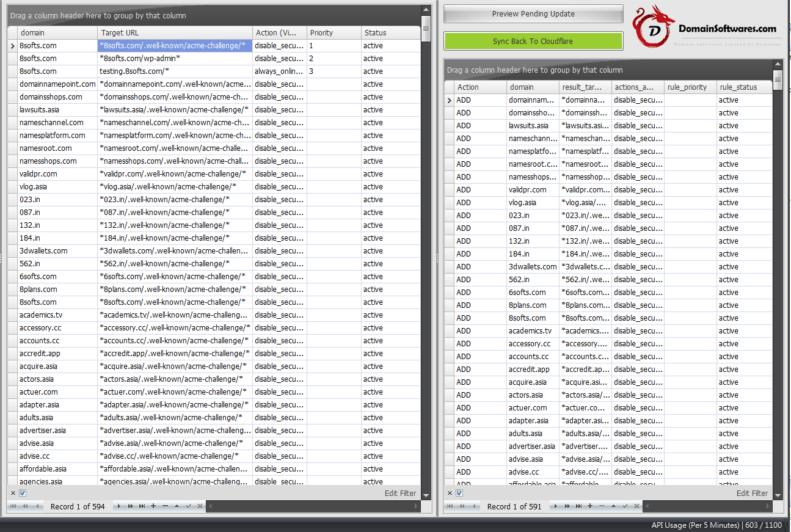Viewport: 791px width, 532px height.
Task: Select domainnamepoint.com in left grid
Action: 57,84
